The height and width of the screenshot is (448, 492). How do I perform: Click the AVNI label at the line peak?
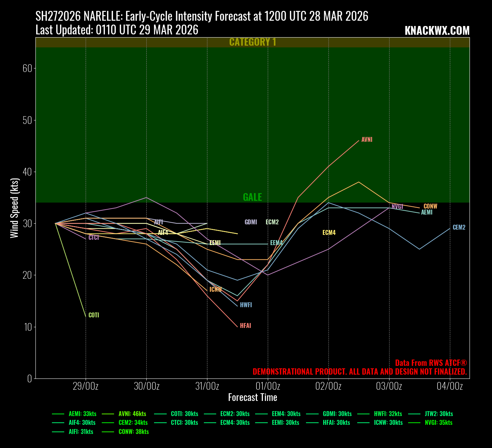pos(367,140)
